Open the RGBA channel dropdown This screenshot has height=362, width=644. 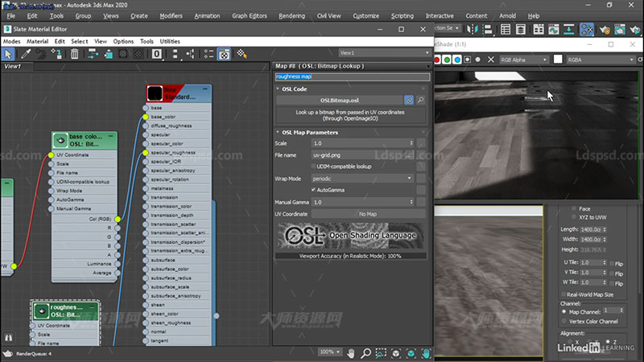click(601, 60)
